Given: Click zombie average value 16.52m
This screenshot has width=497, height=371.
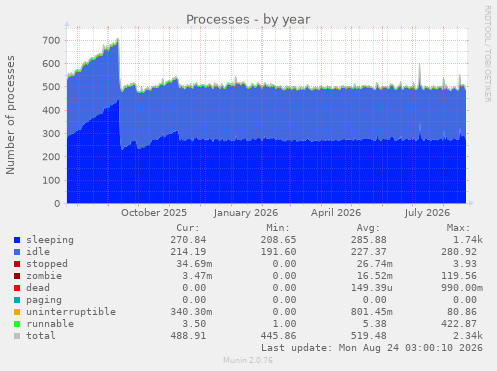Looking at the screenshot, I should click(x=375, y=276).
